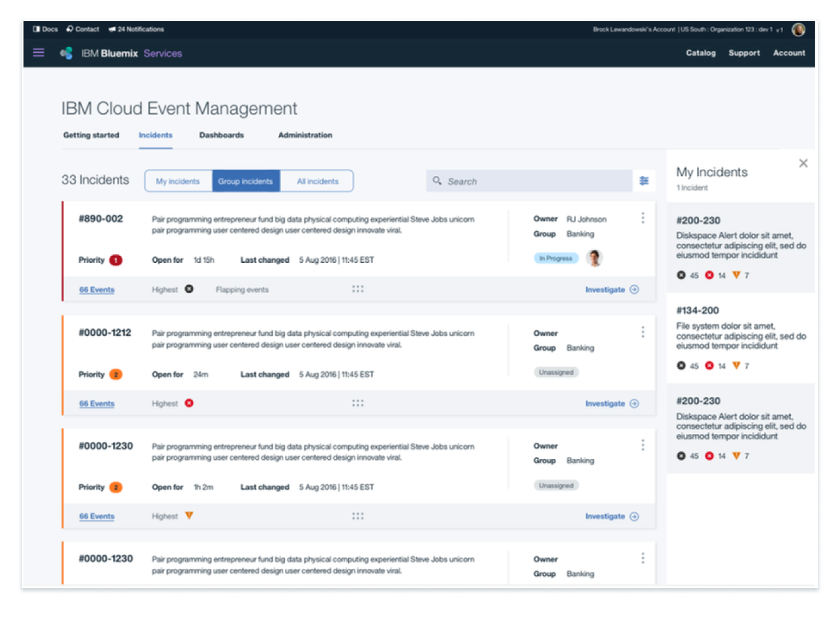Screen dimensions: 840x630
Task: Close the My Incidents panel
Action: pos(803,163)
